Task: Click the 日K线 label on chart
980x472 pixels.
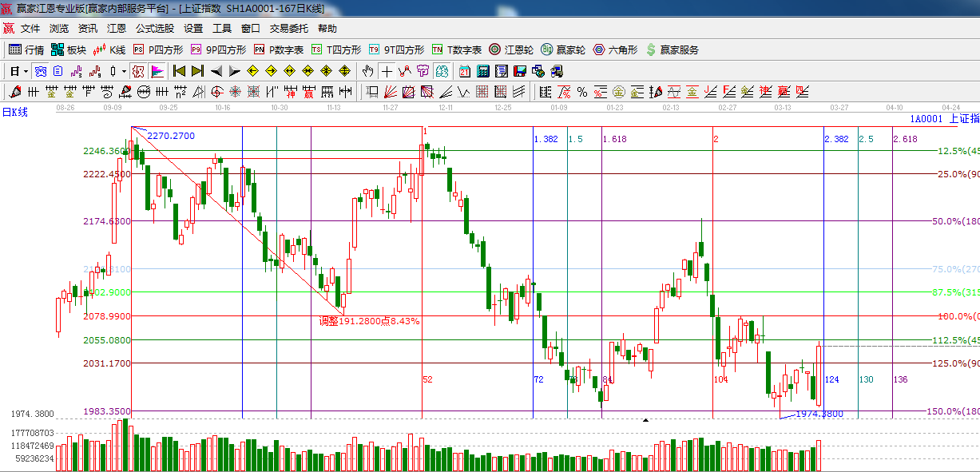Action: pyautogui.click(x=15, y=113)
